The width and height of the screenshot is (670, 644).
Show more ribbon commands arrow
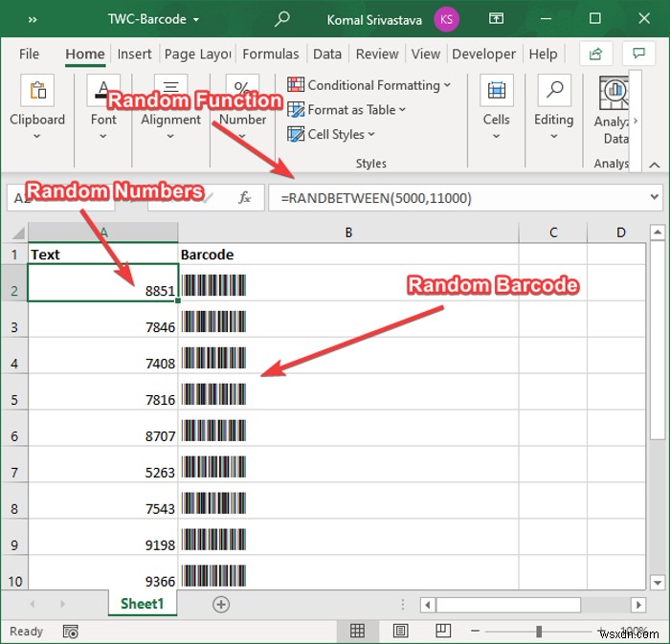(x=636, y=121)
